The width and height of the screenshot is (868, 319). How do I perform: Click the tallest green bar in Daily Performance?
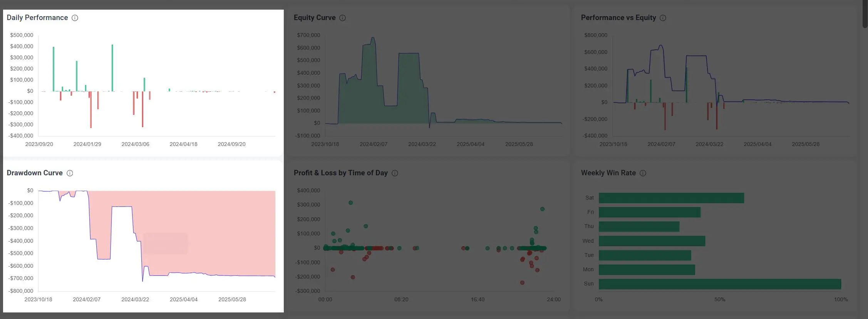112,67
